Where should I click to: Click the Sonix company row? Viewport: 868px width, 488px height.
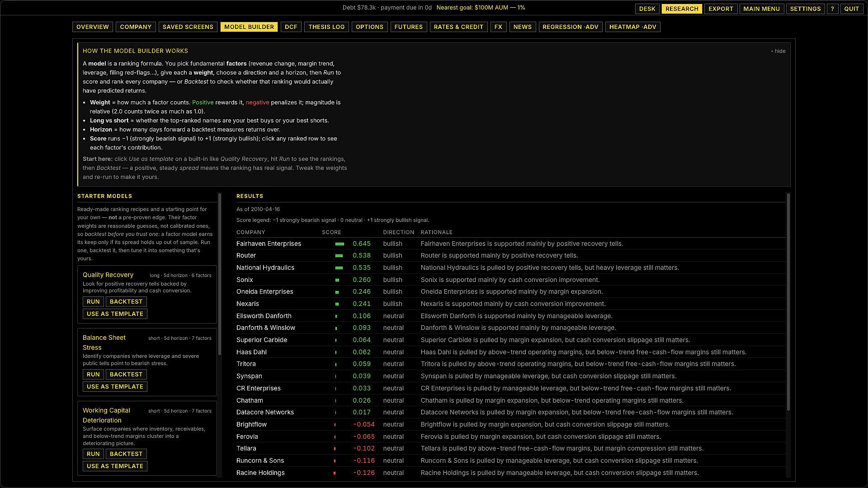[511, 280]
